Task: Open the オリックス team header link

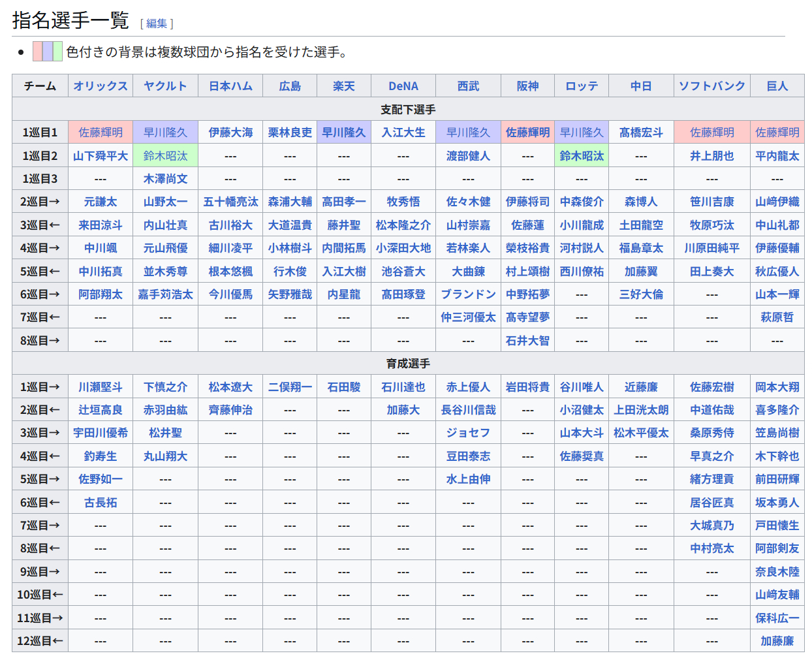Action: point(101,86)
